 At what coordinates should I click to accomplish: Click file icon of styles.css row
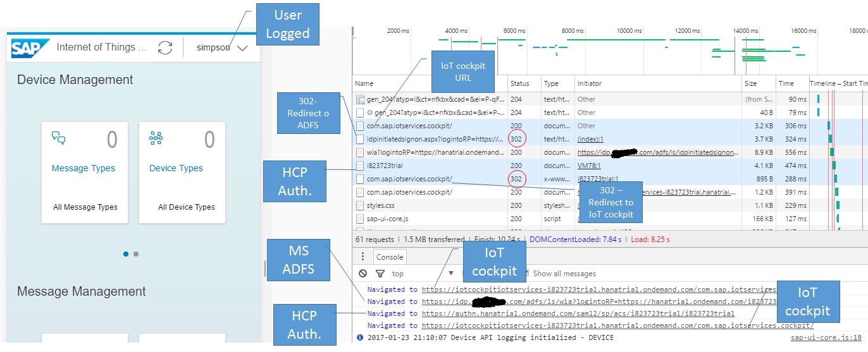point(360,205)
